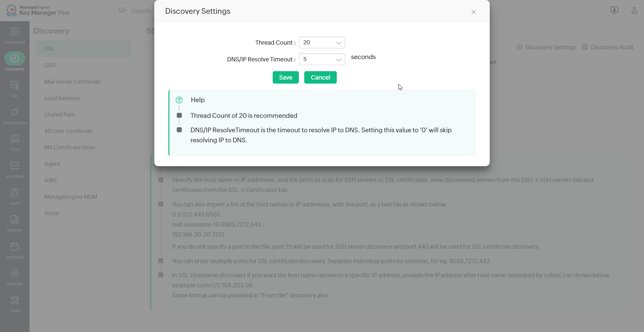Open the Integrations plug icon
This screenshot has height=332, width=644.
pos(14,112)
